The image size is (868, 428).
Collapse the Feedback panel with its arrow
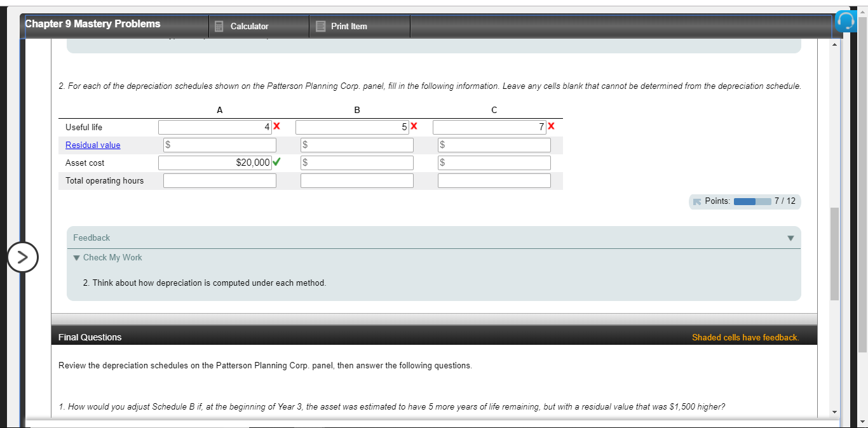point(790,239)
